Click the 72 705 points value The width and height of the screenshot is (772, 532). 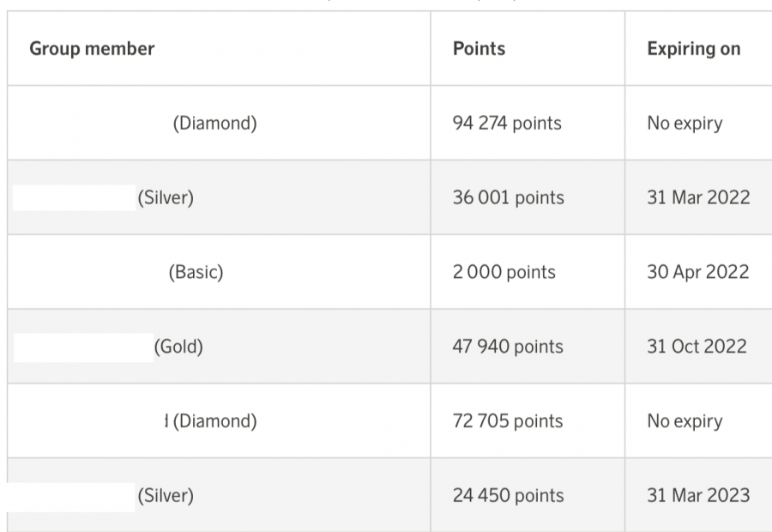pyautogui.click(x=508, y=422)
